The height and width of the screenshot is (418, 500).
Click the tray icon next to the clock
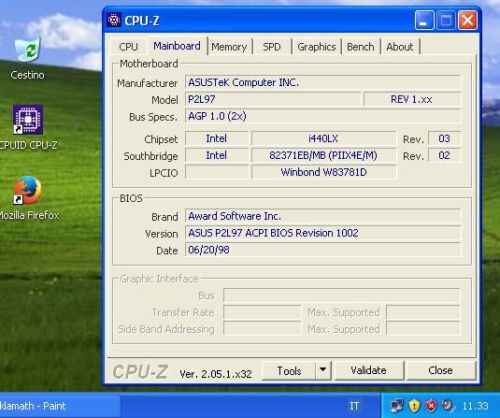tap(448, 406)
